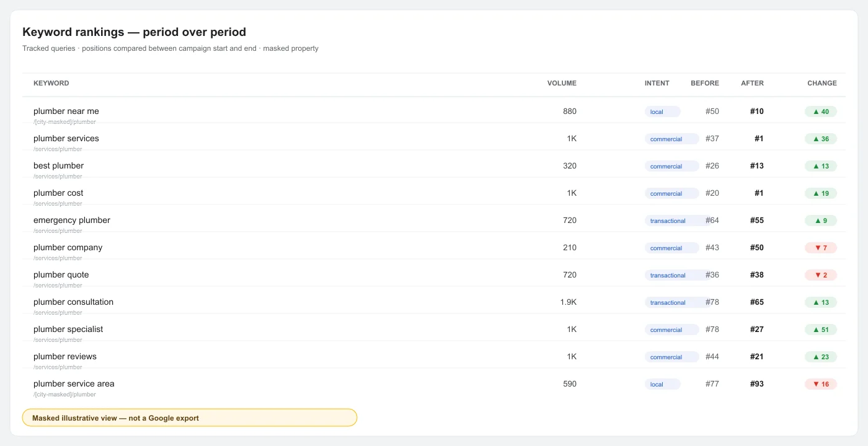Click the #64 before position
Screen dimensions: 868x446
point(712,221)
